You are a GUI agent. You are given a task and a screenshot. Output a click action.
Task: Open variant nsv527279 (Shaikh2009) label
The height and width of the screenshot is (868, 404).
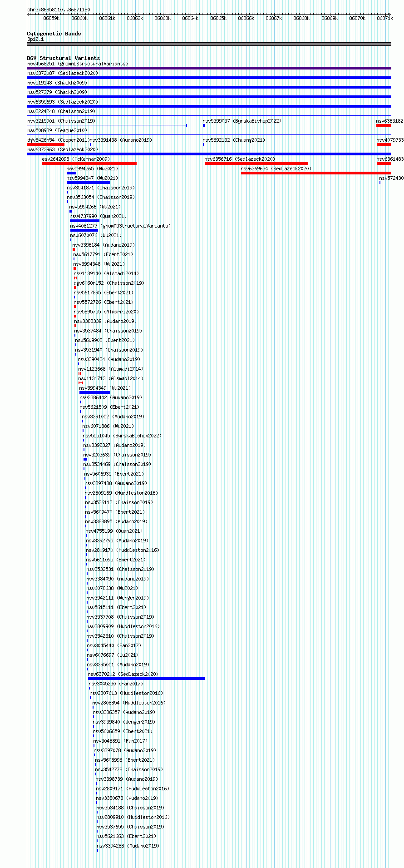[57, 92]
